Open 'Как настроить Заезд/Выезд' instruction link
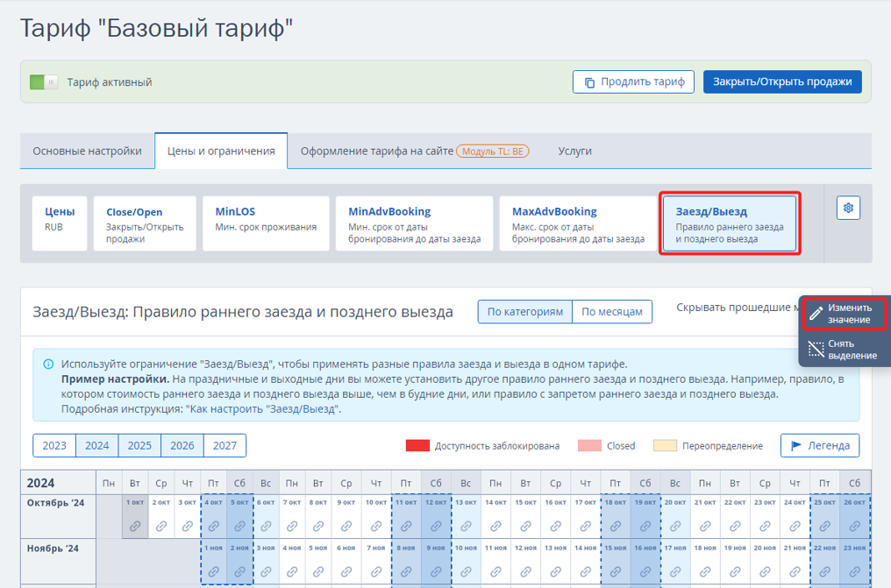 tap(261, 409)
